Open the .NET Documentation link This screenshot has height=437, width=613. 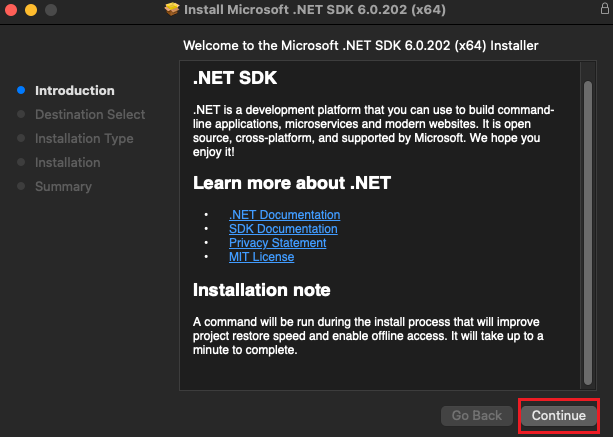[x=284, y=215]
